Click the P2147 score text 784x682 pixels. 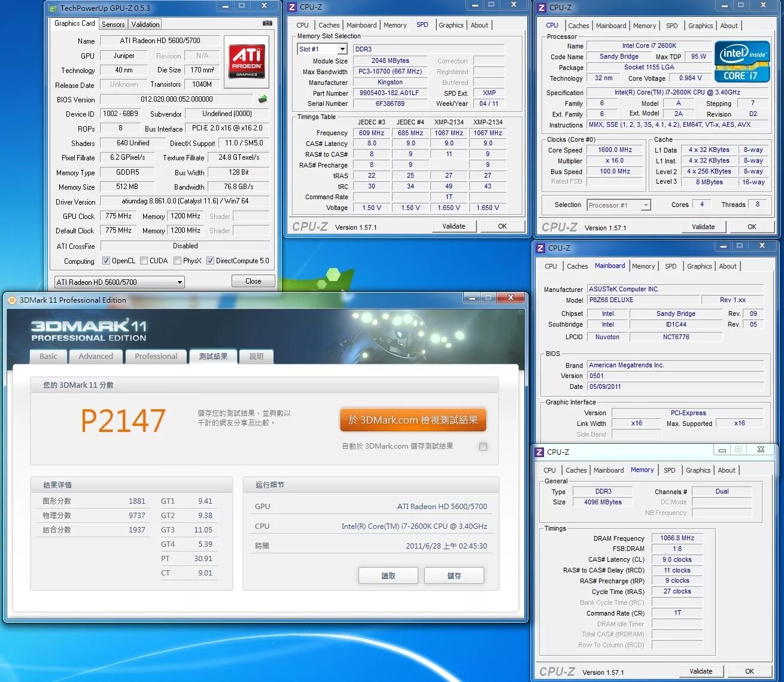123,421
